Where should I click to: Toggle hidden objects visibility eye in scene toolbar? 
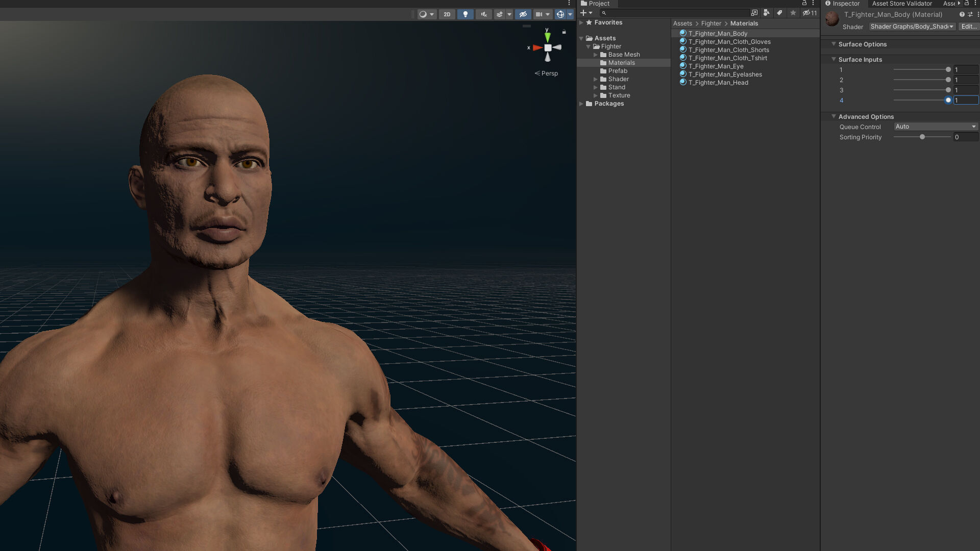[x=523, y=14]
